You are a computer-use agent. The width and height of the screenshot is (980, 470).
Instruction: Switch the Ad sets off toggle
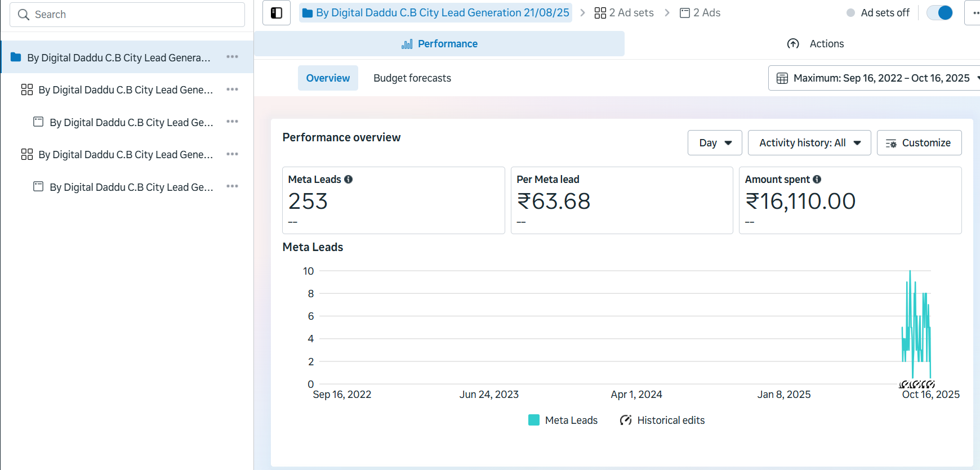[x=939, y=13]
